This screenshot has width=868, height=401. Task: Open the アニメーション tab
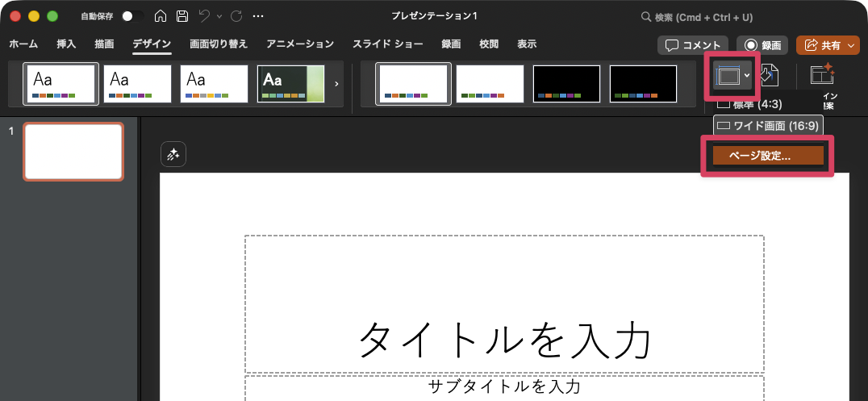tap(300, 44)
